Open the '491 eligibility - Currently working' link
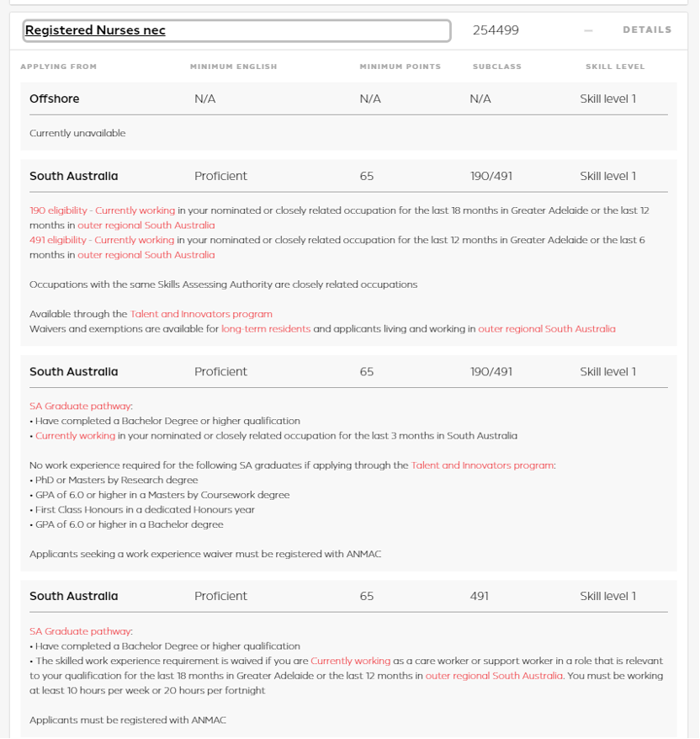 click(x=102, y=240)
